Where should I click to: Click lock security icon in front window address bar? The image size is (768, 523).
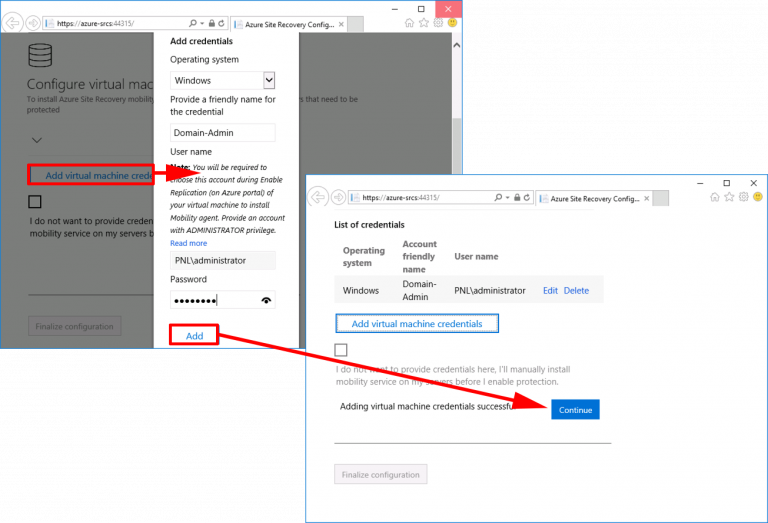click(517, 197)
